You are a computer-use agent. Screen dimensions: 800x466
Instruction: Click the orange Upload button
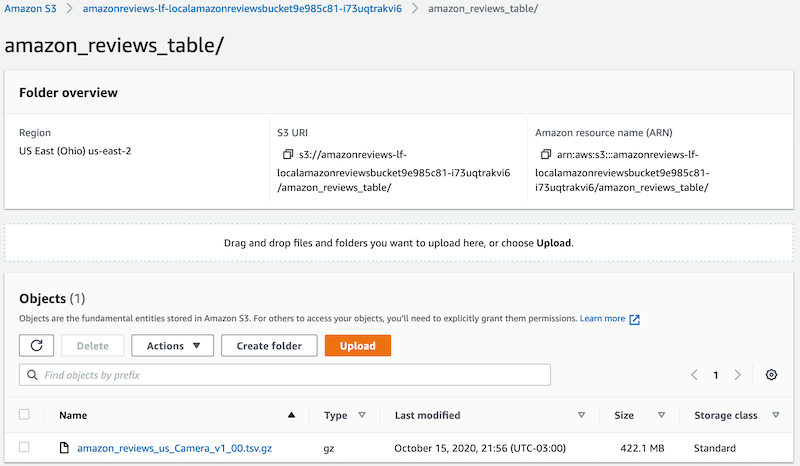pos(358,346)
